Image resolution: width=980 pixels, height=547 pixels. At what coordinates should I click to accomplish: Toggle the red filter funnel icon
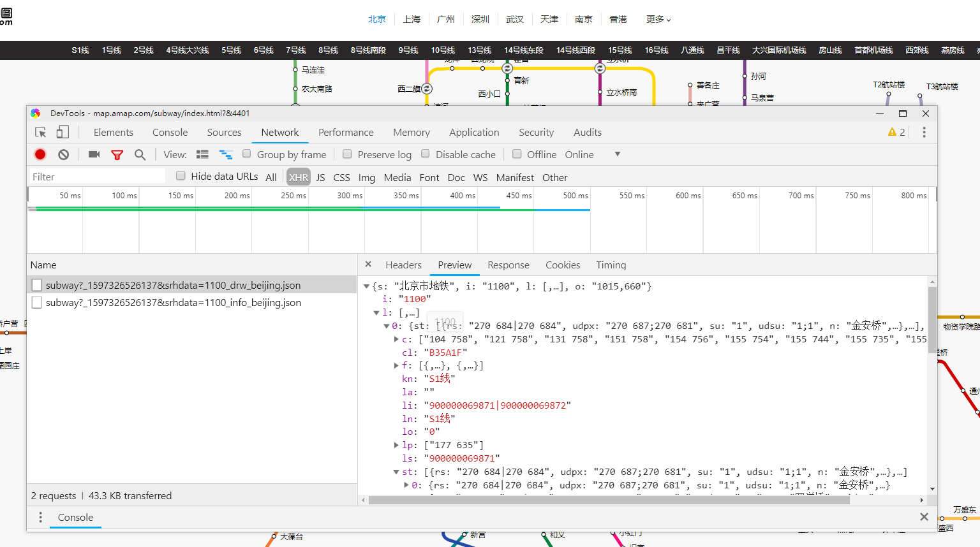(117, 155)
